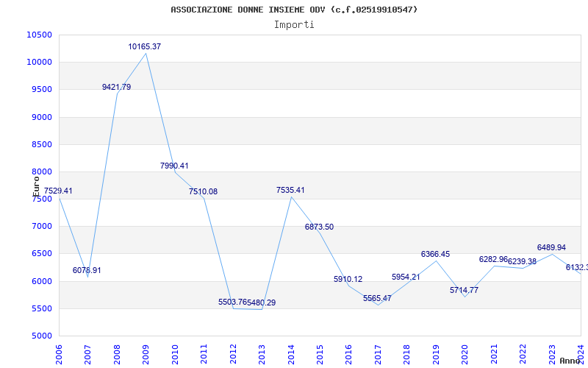The height and width of the screenshot is (368, 588).
Task: Click the 6489.94 data label
Action: pyautogui.click(x=552, y=247)
